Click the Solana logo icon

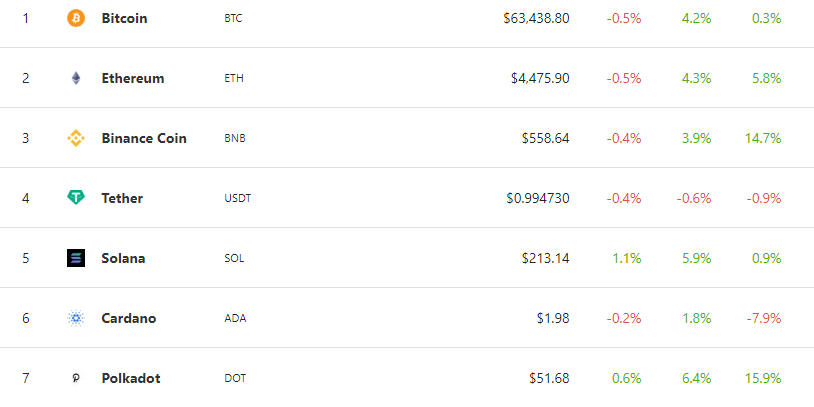coord(76,258)
